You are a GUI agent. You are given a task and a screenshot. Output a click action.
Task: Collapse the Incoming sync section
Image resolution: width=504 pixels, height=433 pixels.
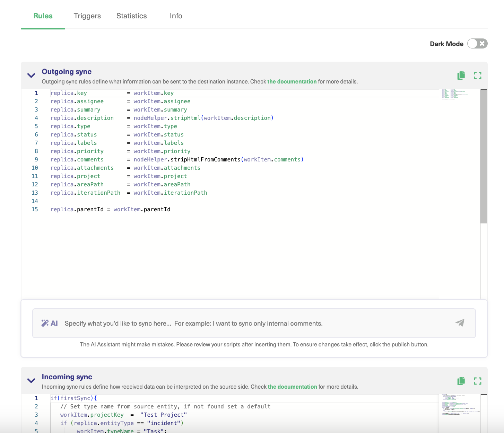click(x=31, y=381)
